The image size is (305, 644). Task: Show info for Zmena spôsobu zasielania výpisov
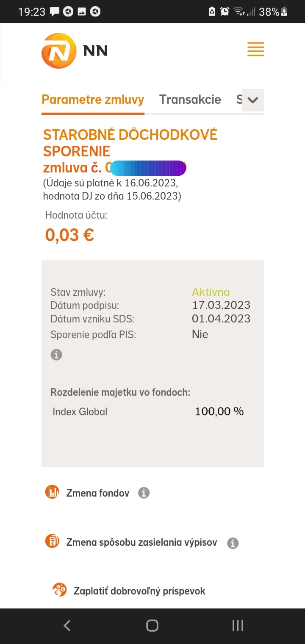[x=233, y=543]
